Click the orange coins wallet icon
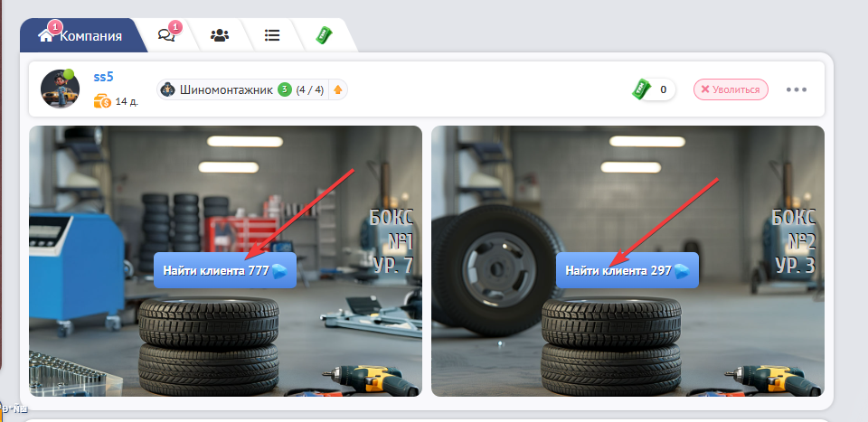 pos(102,101)
